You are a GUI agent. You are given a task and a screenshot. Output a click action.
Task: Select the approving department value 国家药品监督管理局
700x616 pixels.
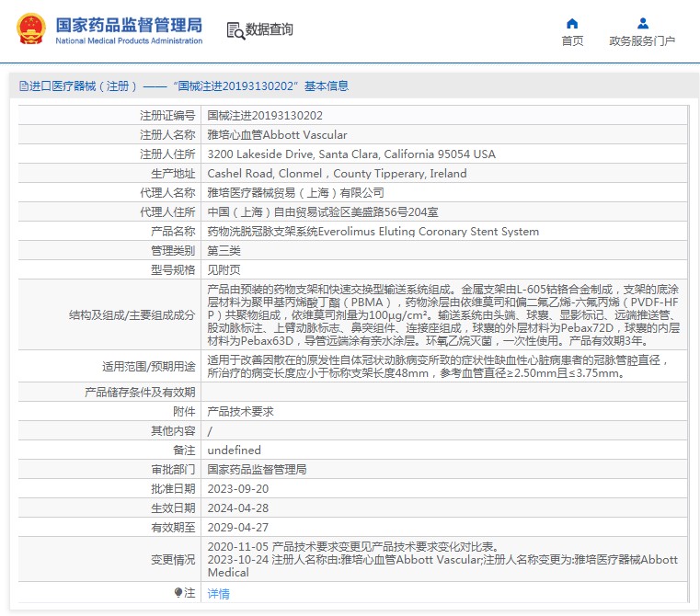(257, 469)
